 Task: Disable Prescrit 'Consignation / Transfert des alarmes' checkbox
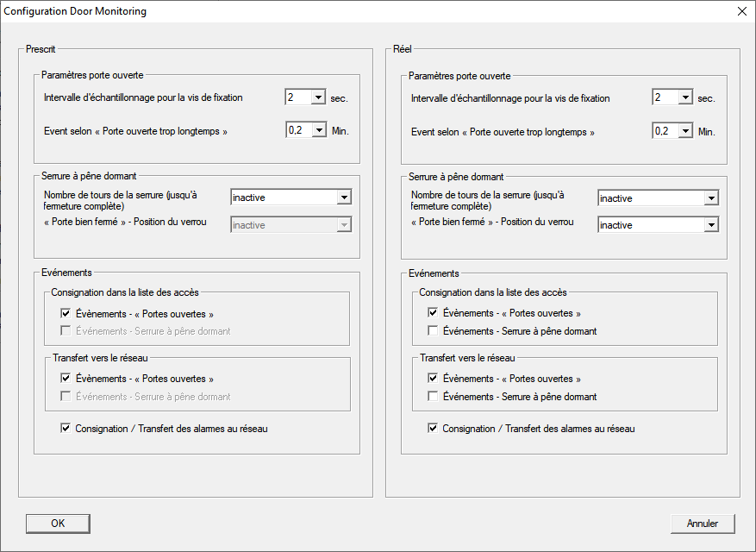pyautogui.click(x=66, y=428)
